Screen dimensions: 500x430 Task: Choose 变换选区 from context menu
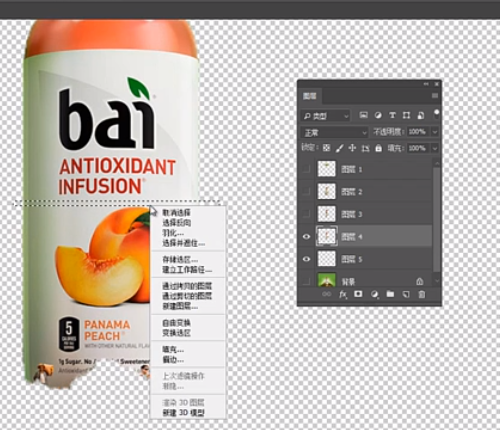click(176, 333)
